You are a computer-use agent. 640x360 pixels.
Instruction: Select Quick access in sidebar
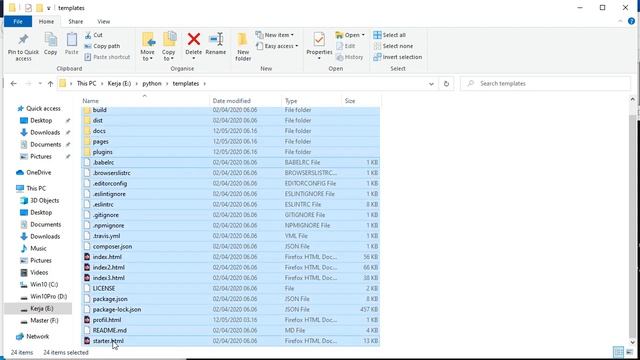click(x=40, y=109)
